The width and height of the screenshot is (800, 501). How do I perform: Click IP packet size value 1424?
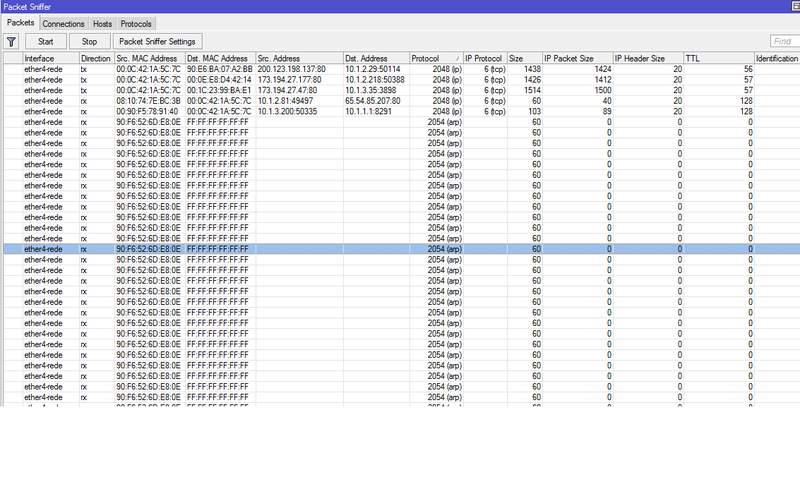(603, 69)
